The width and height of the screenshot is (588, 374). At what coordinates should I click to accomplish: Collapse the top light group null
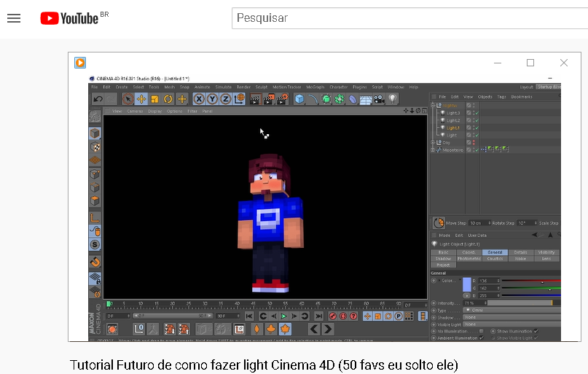[x=433, y=106]
